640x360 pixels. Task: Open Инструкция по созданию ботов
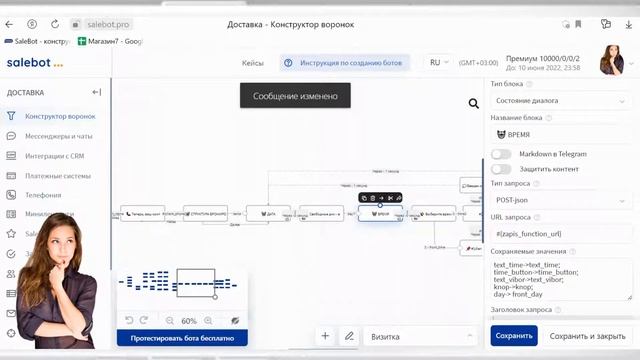(x=344, y=63)
